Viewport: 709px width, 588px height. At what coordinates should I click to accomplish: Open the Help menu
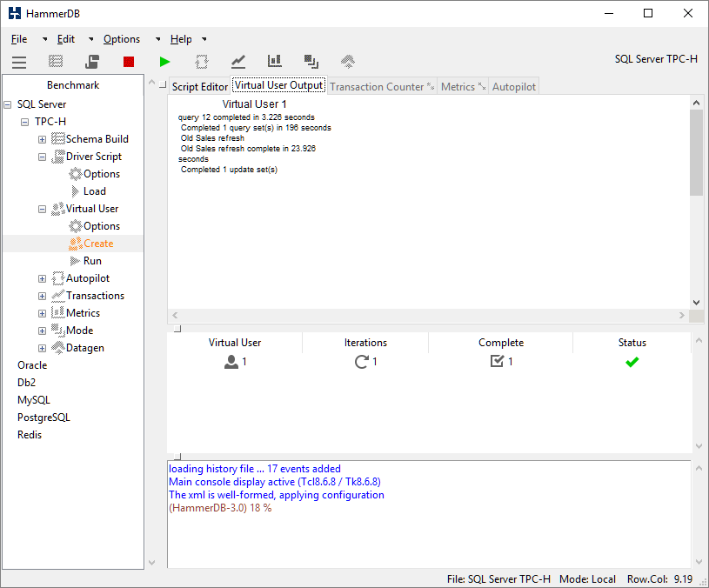[x=181, y=39]
